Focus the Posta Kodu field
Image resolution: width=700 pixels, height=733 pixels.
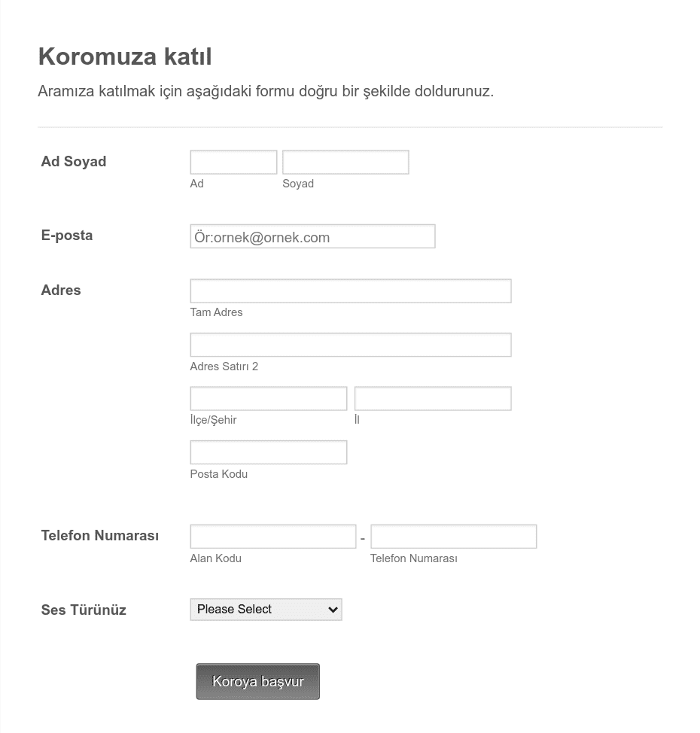pyautogui.click(x=269, y=452)
